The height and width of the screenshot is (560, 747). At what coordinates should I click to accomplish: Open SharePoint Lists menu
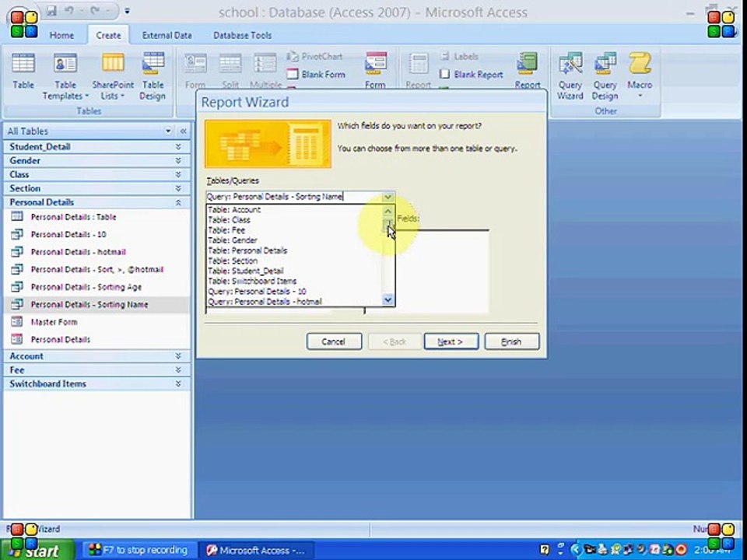(x=113, y=76)
